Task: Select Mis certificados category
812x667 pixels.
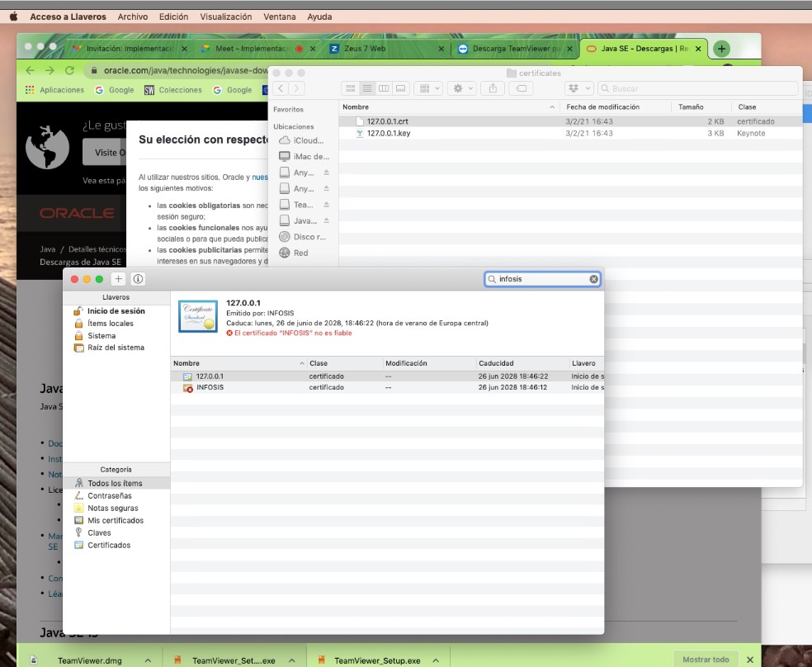Action: coord(116,521)
